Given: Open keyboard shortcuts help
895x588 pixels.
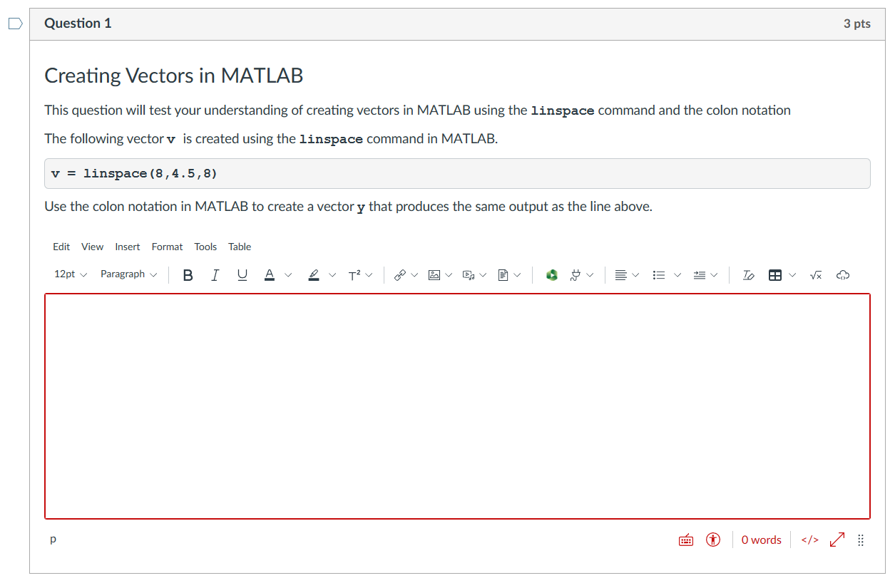Looking at the screenshot, I should click(685, 540).
